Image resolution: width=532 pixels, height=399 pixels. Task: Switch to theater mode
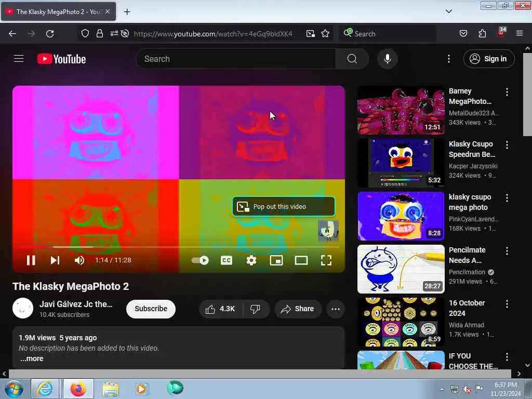pos(301,260)
